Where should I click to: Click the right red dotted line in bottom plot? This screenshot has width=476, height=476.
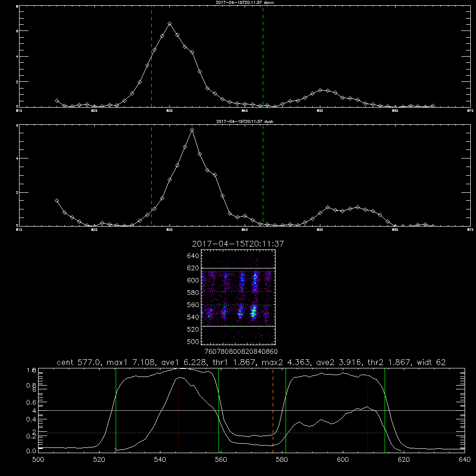click(367, 410)
